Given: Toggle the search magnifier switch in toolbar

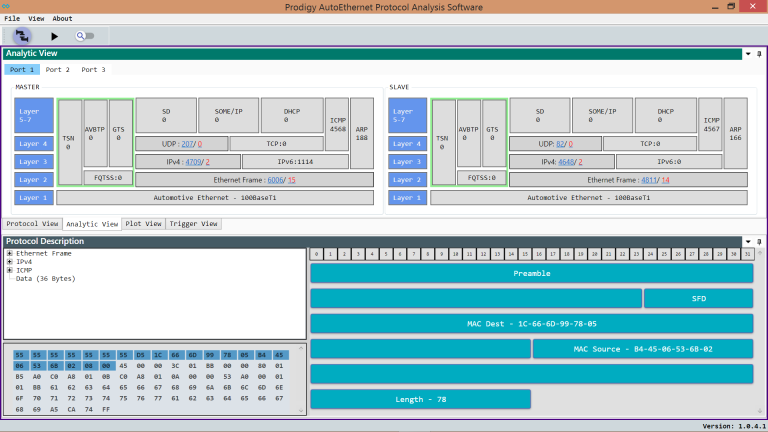Looking at the screenshot, I should click(85, 36).
